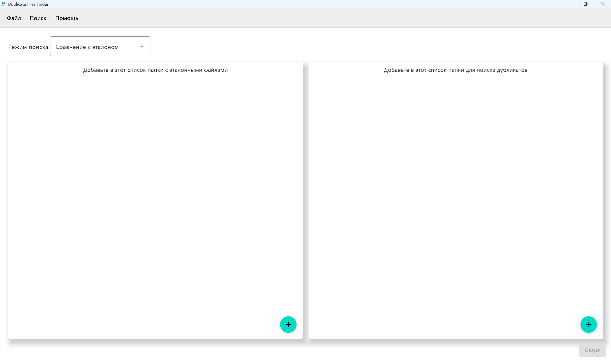The image size is (611, 364).
Task: Close the Duplicate Files Finder window
Action: [602, 4]
